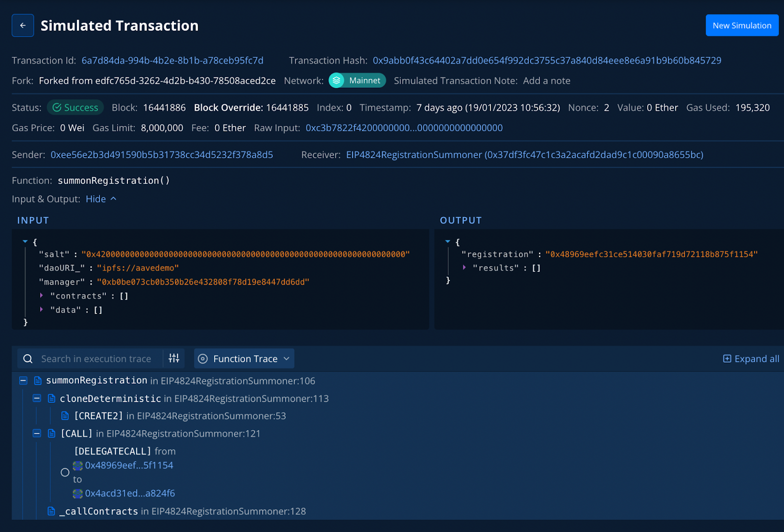This screenshot has width=784, height=532.
Task: Click the Mainnet network badge label
Action: (x=365, y=80)
